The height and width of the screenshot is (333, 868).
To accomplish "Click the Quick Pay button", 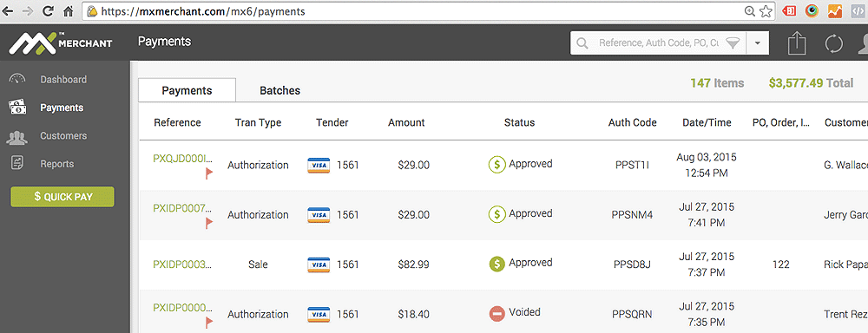I will click(x=62, y=197).
